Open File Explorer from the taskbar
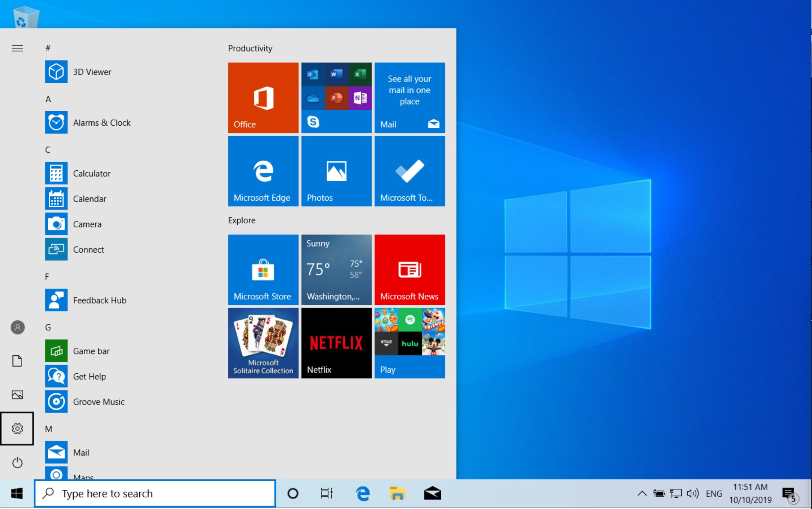The width and height of the screenshot is (812, 509). (398, 493)
